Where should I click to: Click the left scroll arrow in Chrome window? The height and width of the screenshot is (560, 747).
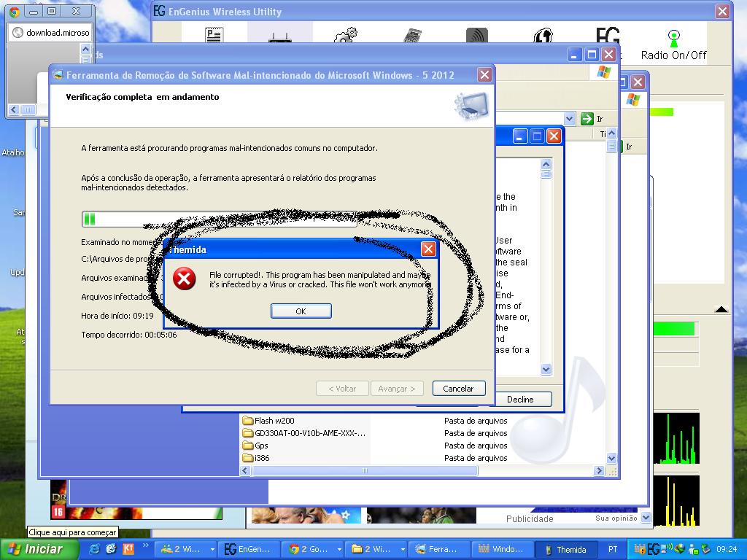point(14,109)
